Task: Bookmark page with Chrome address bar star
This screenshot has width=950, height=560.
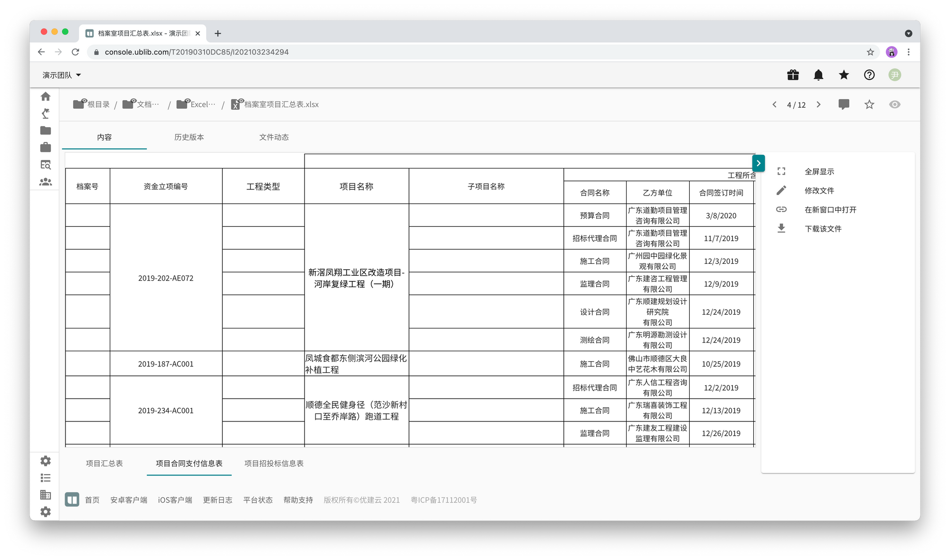Action: click(x=870, y=52)
